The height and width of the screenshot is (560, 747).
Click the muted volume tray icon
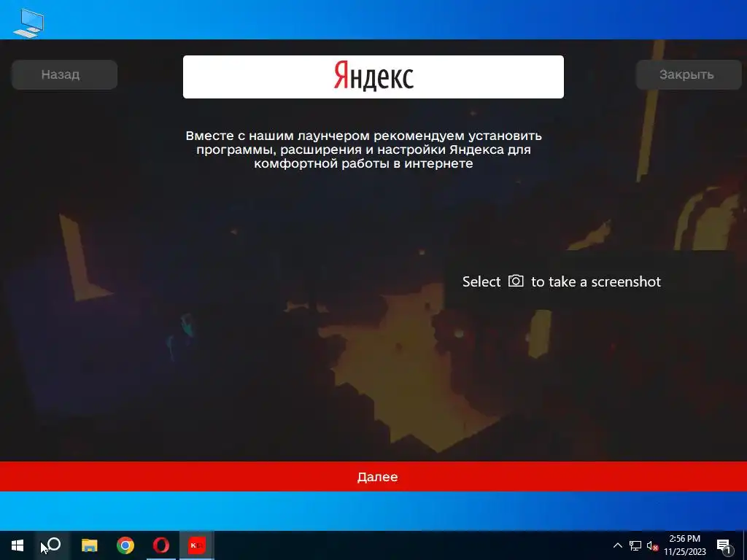pyautogui.click(x=653, y=545)
